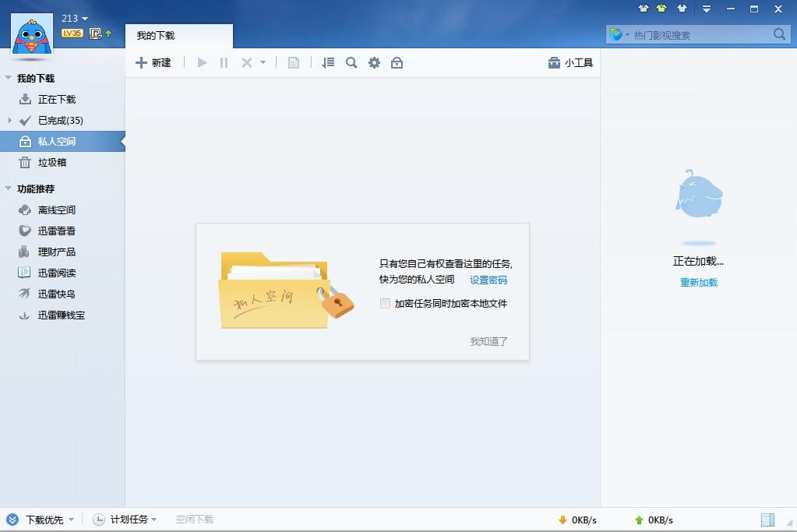The height and width of the screenshot is (532, 797).
Task: Click the LV35 level badge
Action: pyautogui.click(x=72, y=33)
